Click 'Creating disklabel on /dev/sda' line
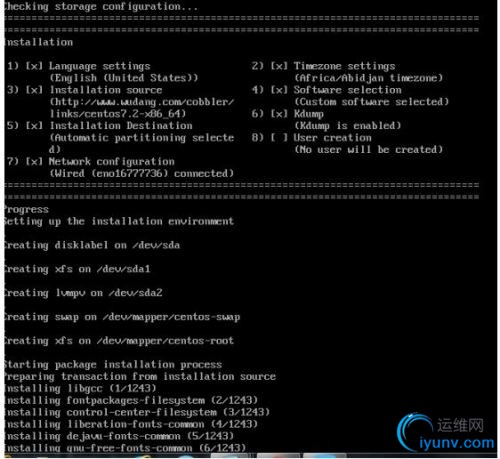 point(92,245)
